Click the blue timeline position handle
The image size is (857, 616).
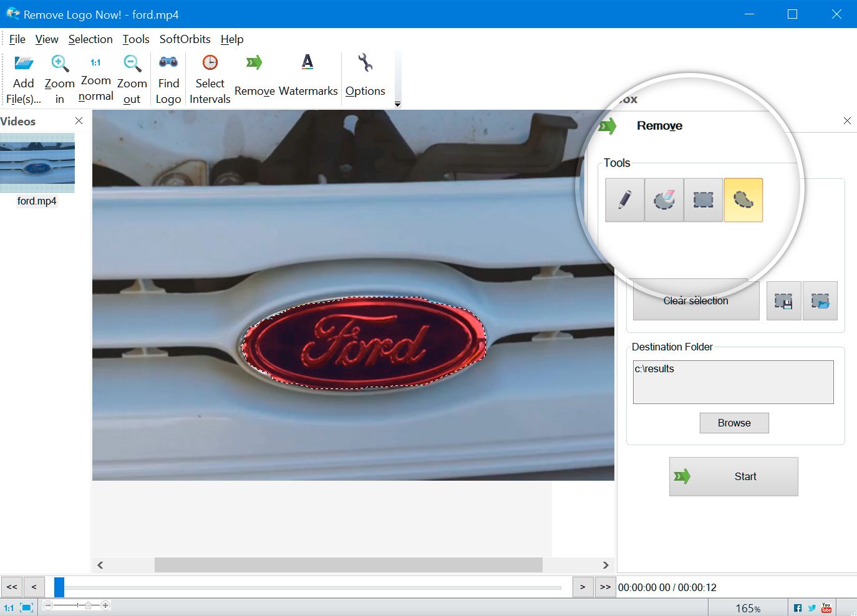[59, 587]
